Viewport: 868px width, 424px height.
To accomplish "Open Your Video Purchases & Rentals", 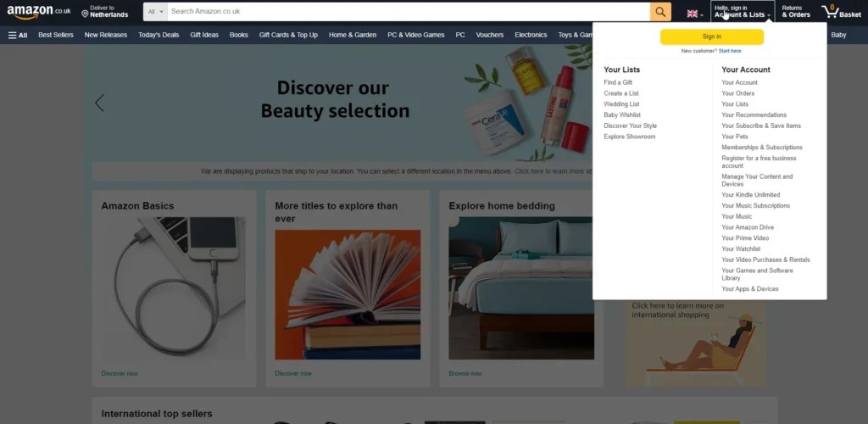I will [765, 259].
